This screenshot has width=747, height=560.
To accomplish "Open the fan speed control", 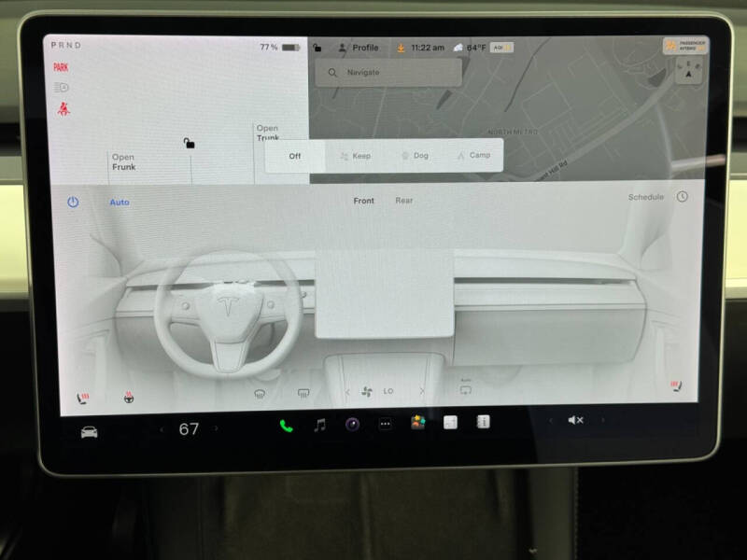I will point(366,392).
